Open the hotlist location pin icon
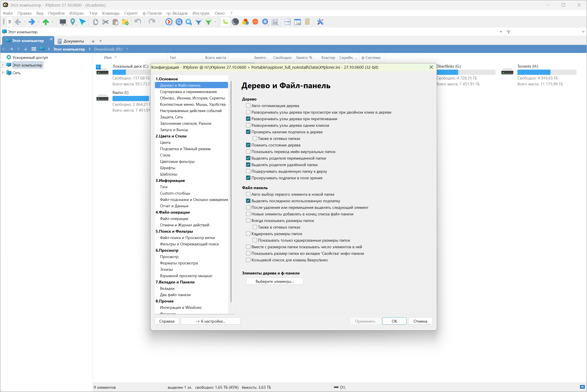 coord(73,22)
